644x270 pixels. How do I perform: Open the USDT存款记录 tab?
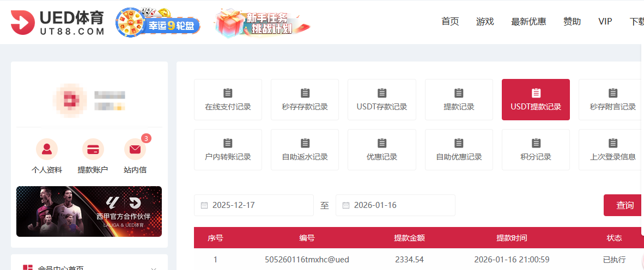pos(381,100)
